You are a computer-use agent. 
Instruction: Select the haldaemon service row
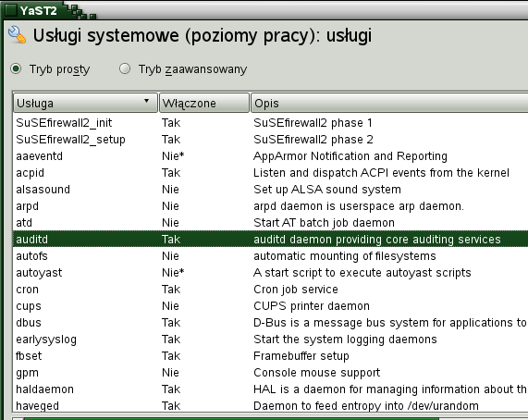270,389
